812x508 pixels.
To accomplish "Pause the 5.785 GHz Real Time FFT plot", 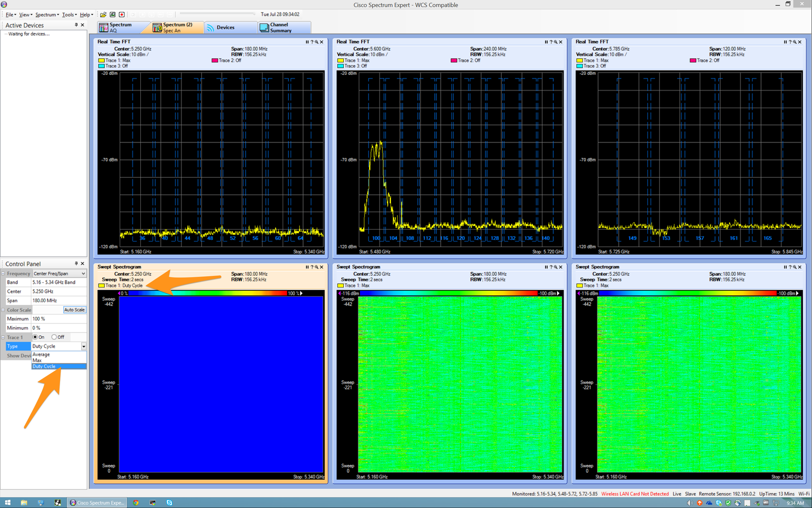I will point(785,42).
